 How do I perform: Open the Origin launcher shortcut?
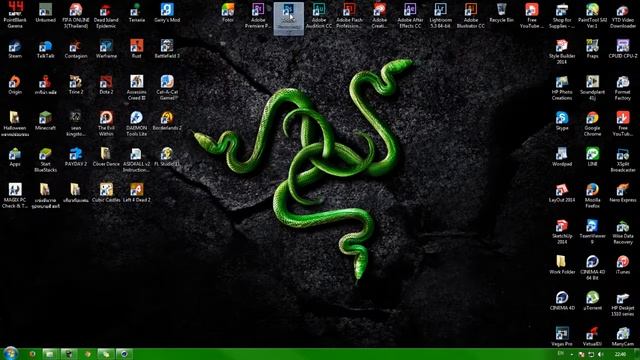tap(15, 85)
